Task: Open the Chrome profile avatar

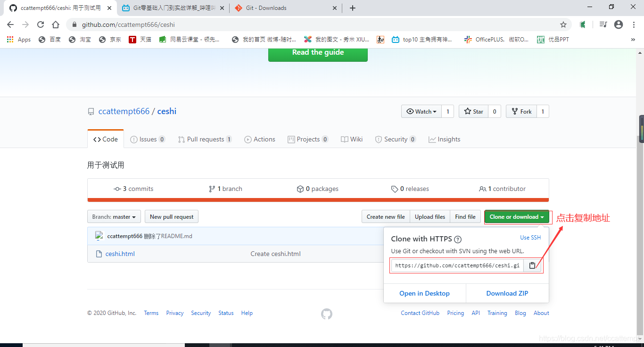Action: tap(619, 25)
